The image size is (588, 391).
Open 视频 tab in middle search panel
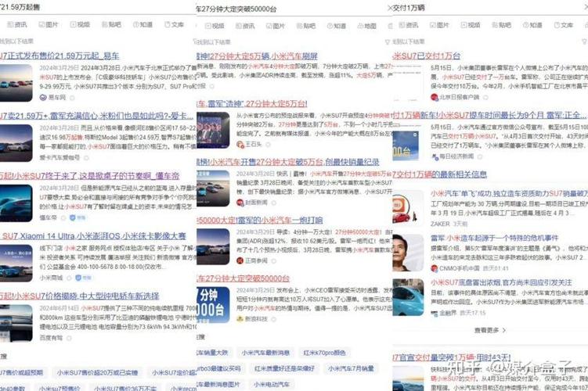click(215, 26)
